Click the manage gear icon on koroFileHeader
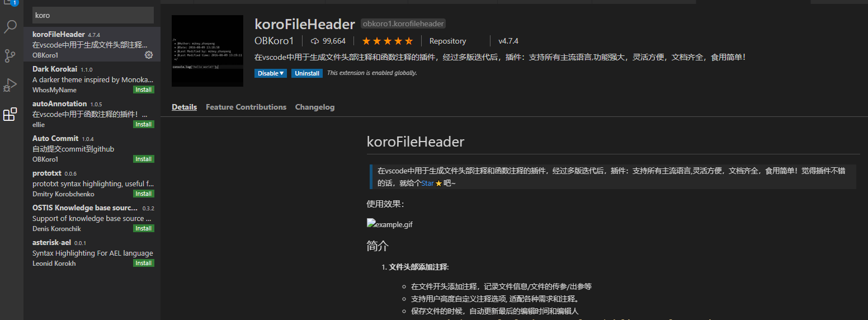 (x=149, y=55)
